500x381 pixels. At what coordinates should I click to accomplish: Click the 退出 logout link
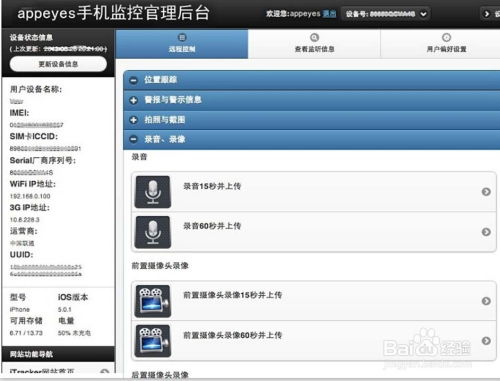click(329, 14)
